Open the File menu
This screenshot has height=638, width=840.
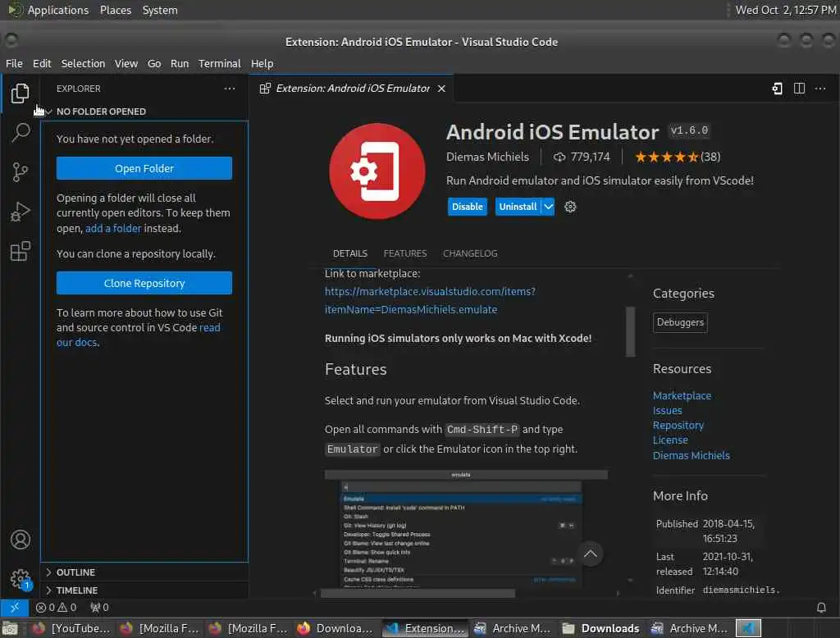[x=14, y=63]
